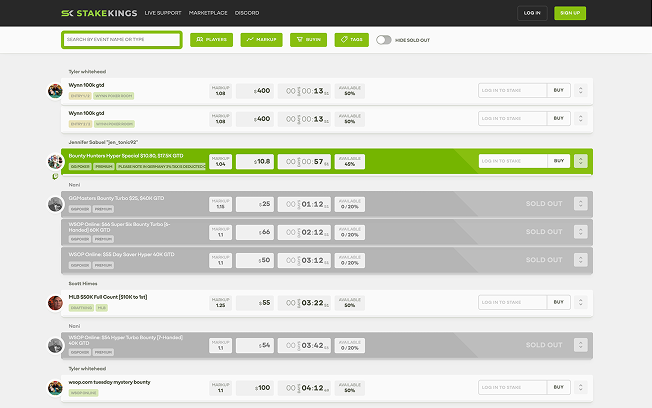The width and height of the screenshot is (652, 408).
Task: Expand the WSOP Online $54 Hyper Turbo row
Action: (x=580, y=345)
